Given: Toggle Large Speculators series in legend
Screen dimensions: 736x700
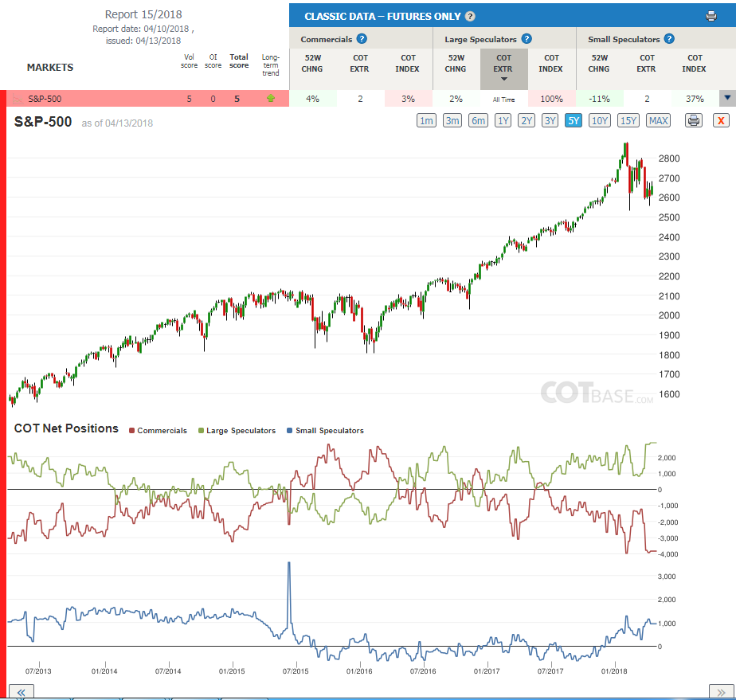Looking at the screenshot, I should 237,431.
